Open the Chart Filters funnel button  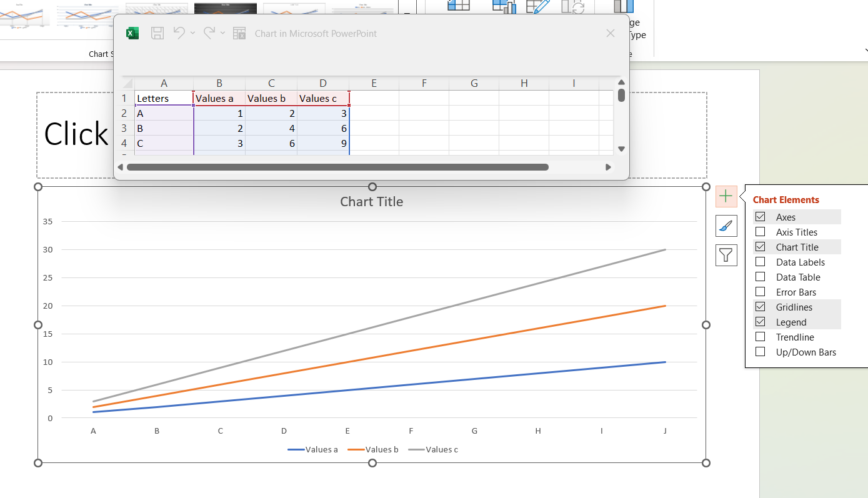[726, 255]
